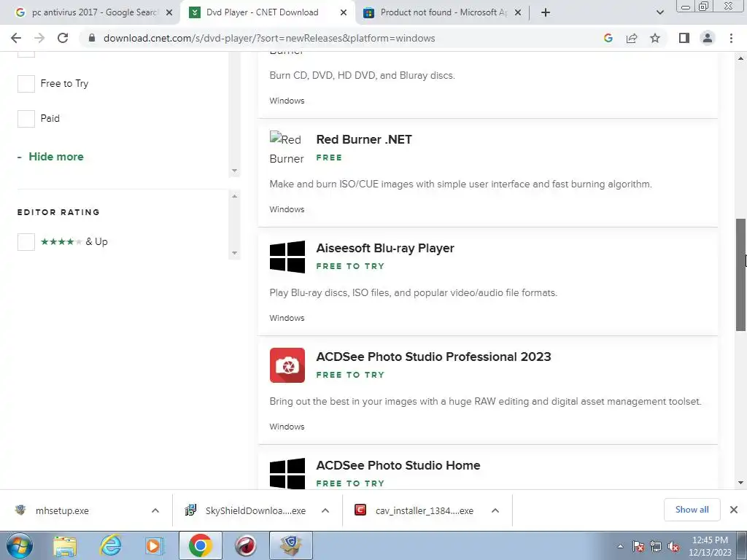Click Chrome icon in taskbar
The height and width of the screenshot is (560, 747).
click(x=200, y=545)
